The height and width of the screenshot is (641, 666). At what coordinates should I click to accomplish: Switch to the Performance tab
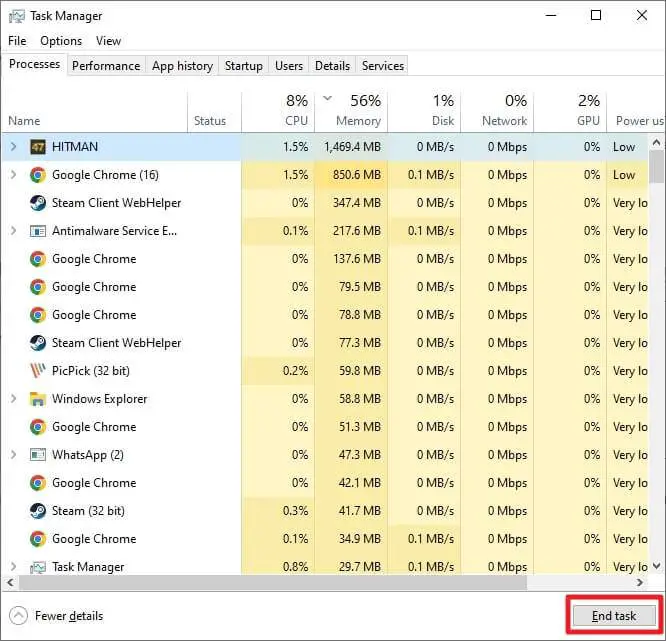[x=106, y=66]
